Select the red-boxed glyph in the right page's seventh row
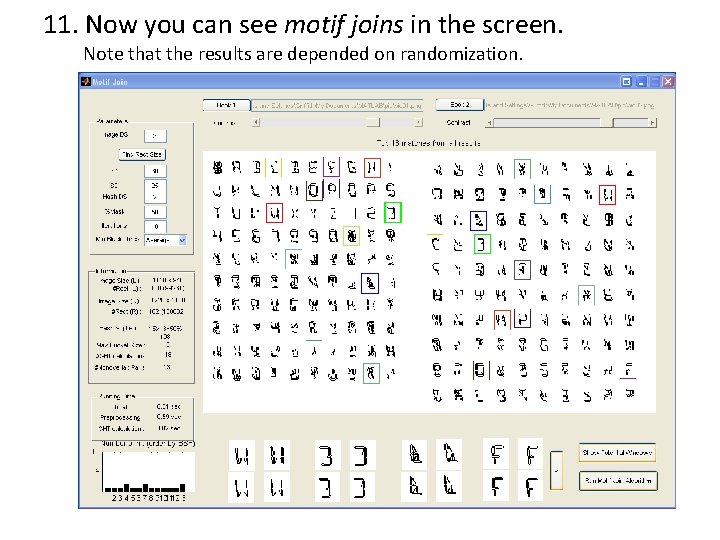This screenshot has height=540, width=720. (502, 320)
